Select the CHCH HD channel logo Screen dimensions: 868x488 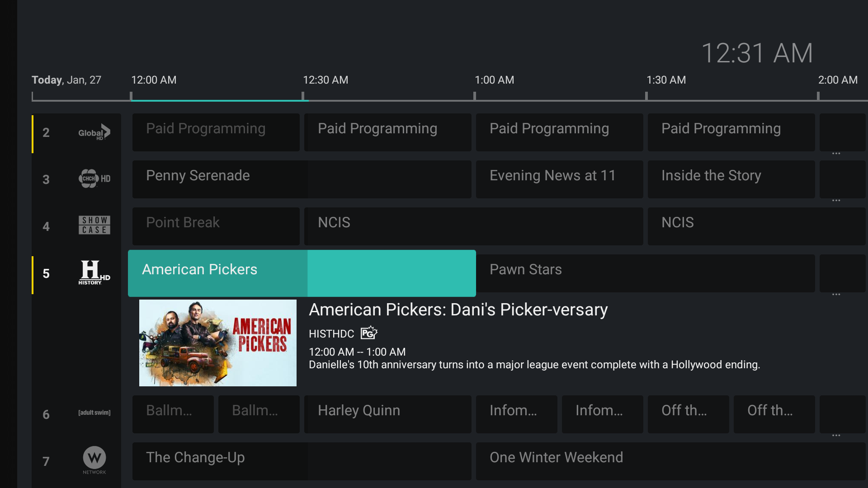[94, 179]
